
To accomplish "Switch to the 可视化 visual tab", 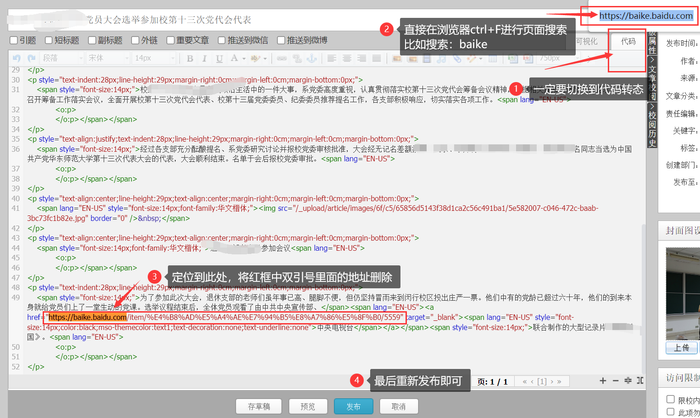I will 587,42.
